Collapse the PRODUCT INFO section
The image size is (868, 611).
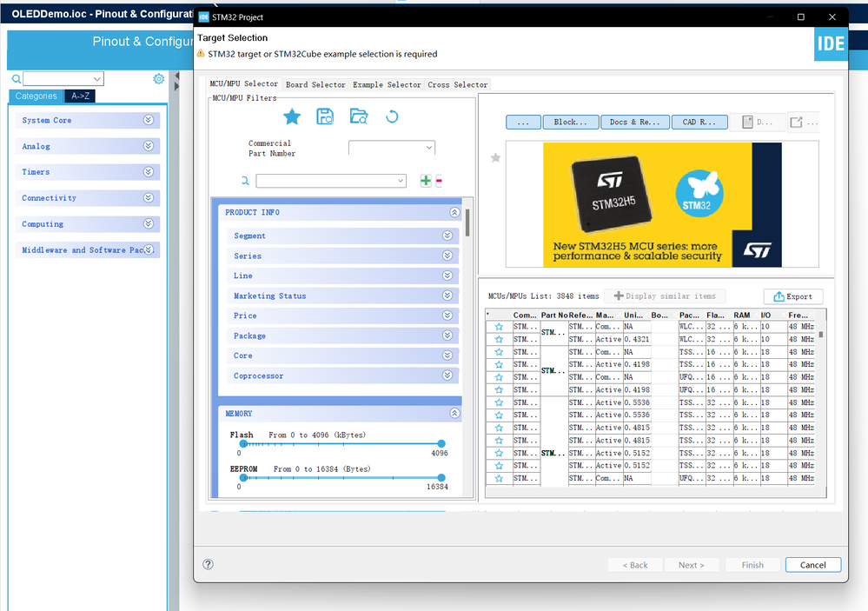click(454, 212)
